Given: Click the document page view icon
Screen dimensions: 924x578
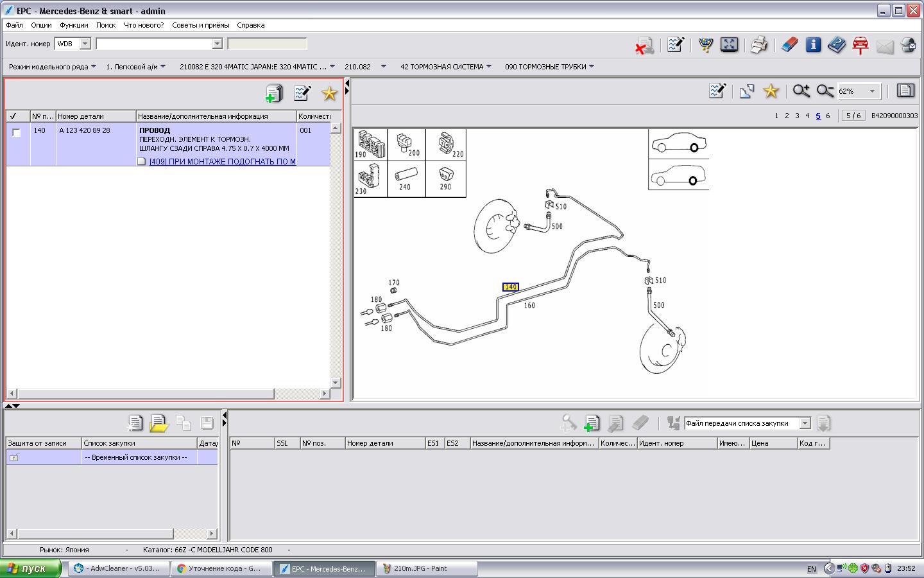Looking at the screenshot, I should pyautogui.click(x=905, y=91).
